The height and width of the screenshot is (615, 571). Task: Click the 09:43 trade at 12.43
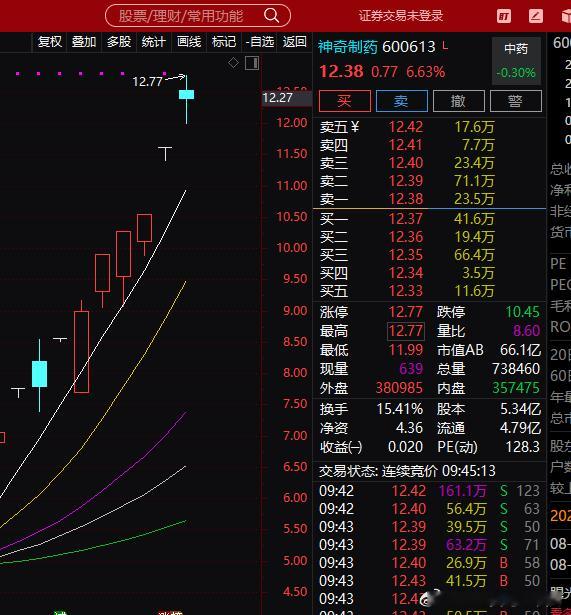pyautogui.click(x=429, y=581)
